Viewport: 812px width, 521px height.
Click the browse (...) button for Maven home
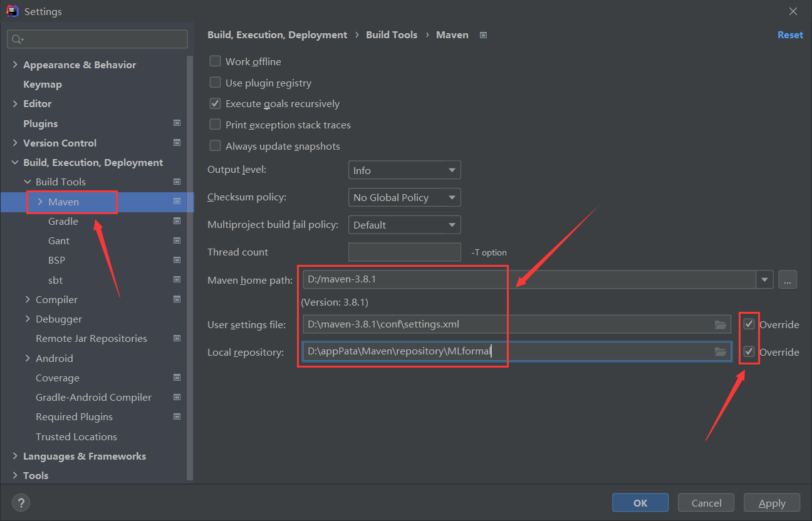(x=788, y=280)
